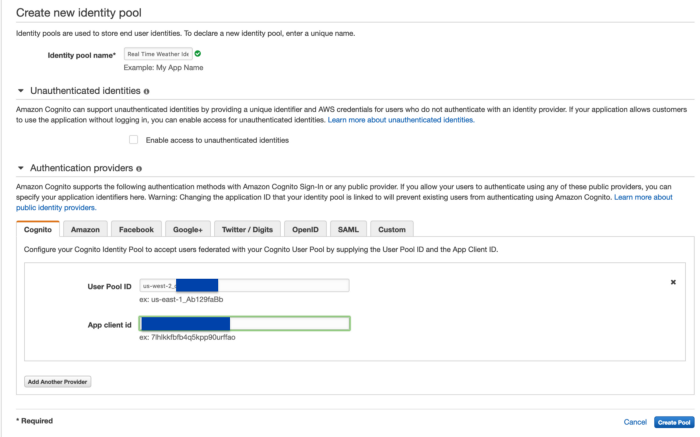Click the Create Pool button
Viewport: 700px width, 437px height.
pos(674,422)
